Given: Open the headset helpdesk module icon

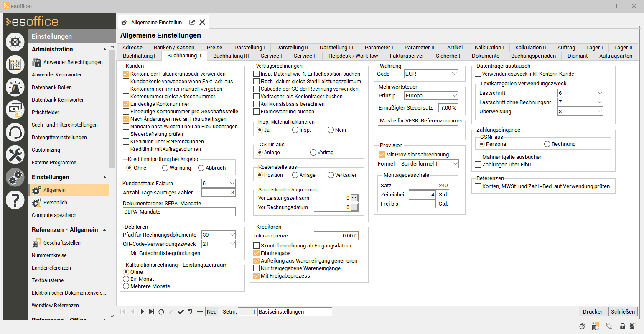Looking at the screenshot, I should (15, 133).
